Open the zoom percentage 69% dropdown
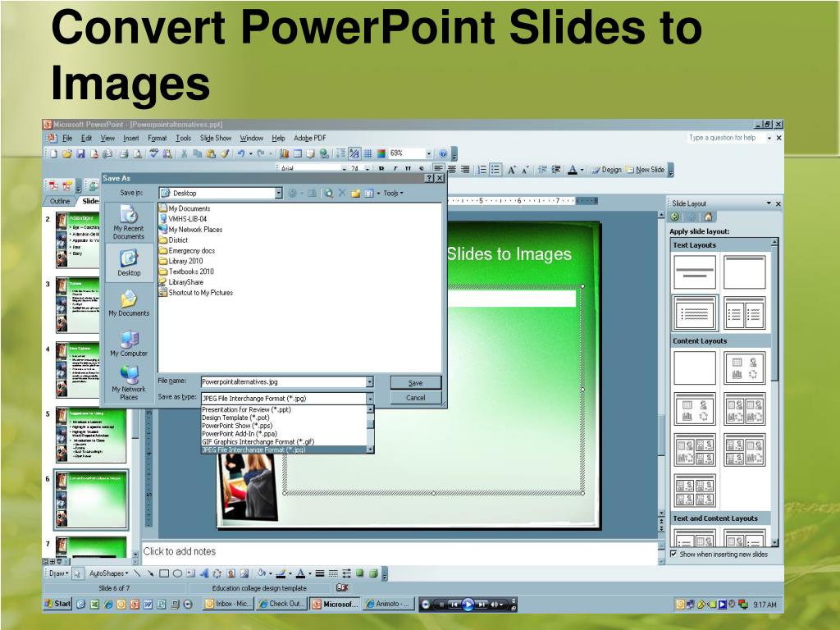Viewport: 840px width, 630px height. tap(428, 153)
